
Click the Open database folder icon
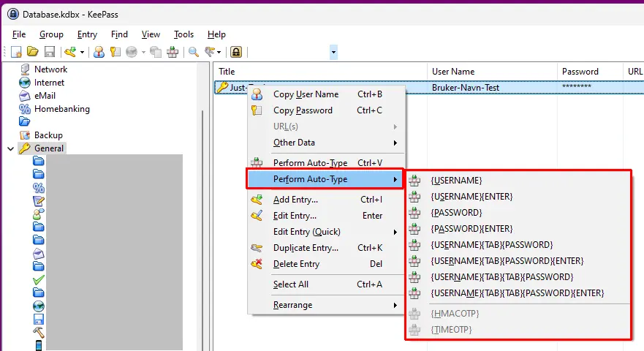[32, 52]
